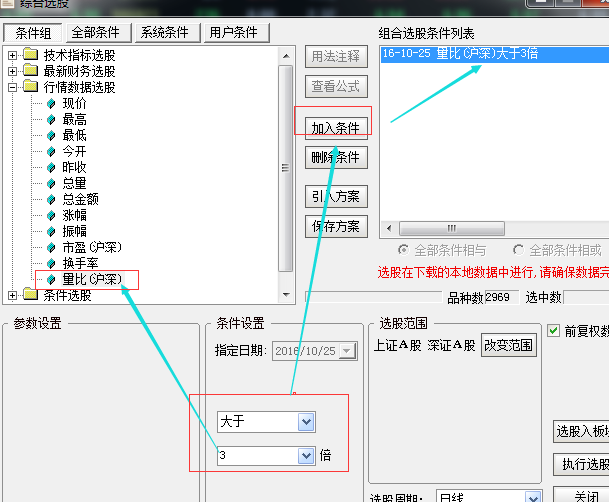The image size is (609, 502).
Task: Select the 现价 tree item
Action: tap(75, 104)
